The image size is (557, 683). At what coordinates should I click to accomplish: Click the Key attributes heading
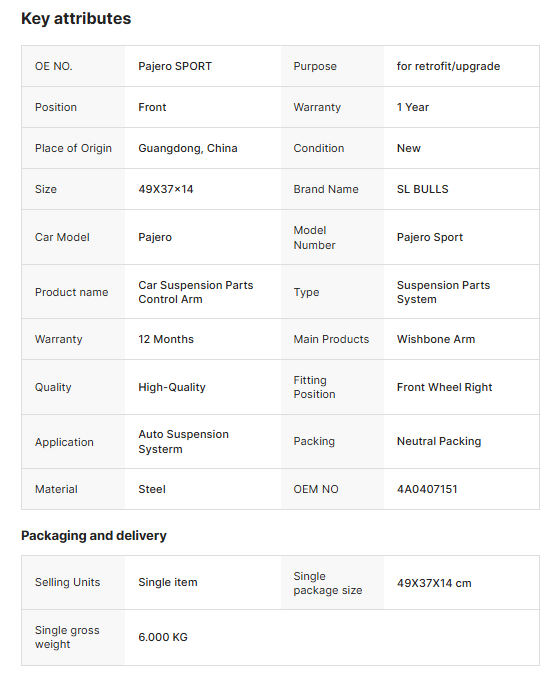(76, 19)
